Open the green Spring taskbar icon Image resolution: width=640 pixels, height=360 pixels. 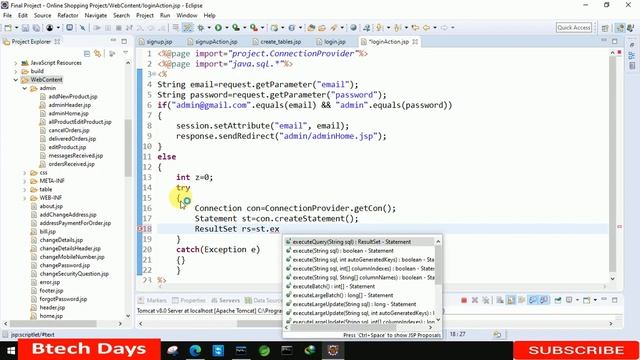[264, 351]
